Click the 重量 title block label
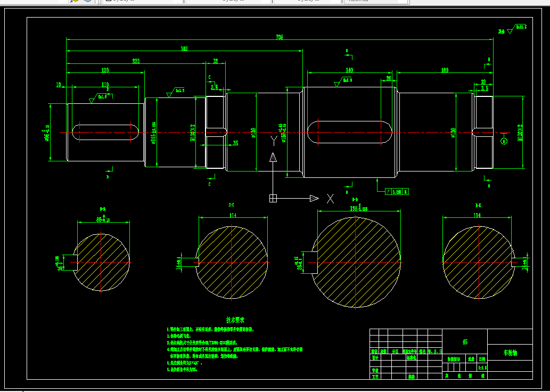Screen dimensions: 550x392 (471, 359)
